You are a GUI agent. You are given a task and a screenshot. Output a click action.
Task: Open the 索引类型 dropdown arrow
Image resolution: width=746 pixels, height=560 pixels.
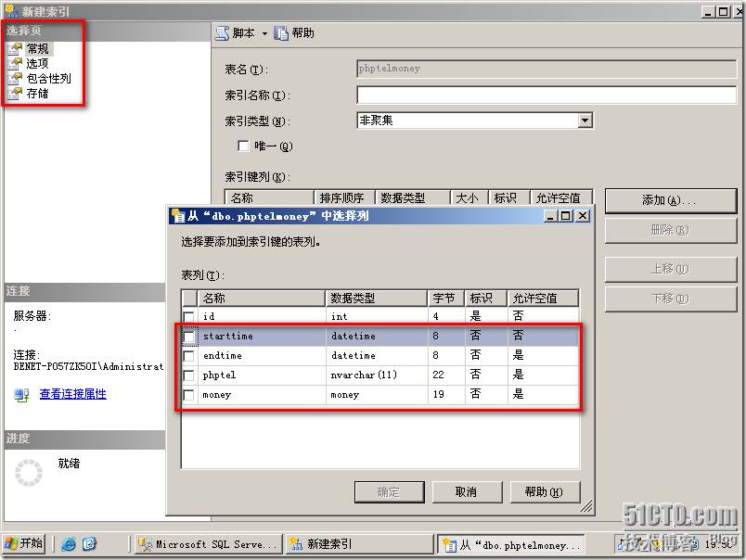click(x=585, y=121)
